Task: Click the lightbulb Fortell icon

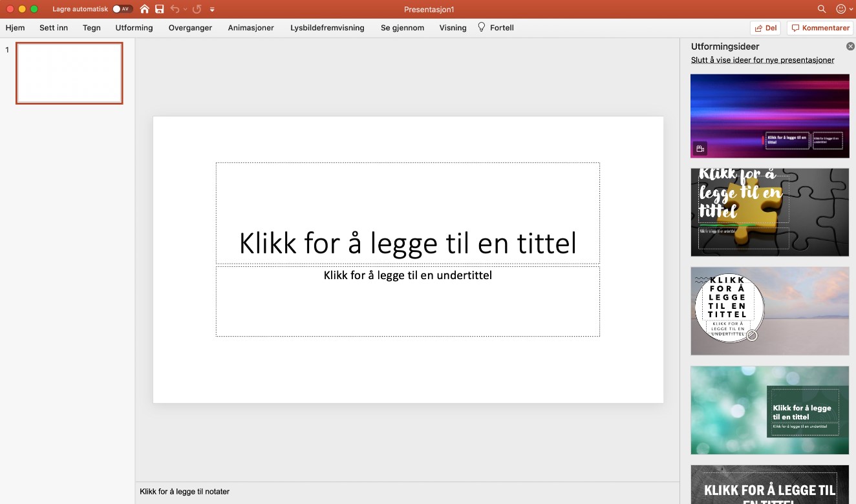Action: 481,27
